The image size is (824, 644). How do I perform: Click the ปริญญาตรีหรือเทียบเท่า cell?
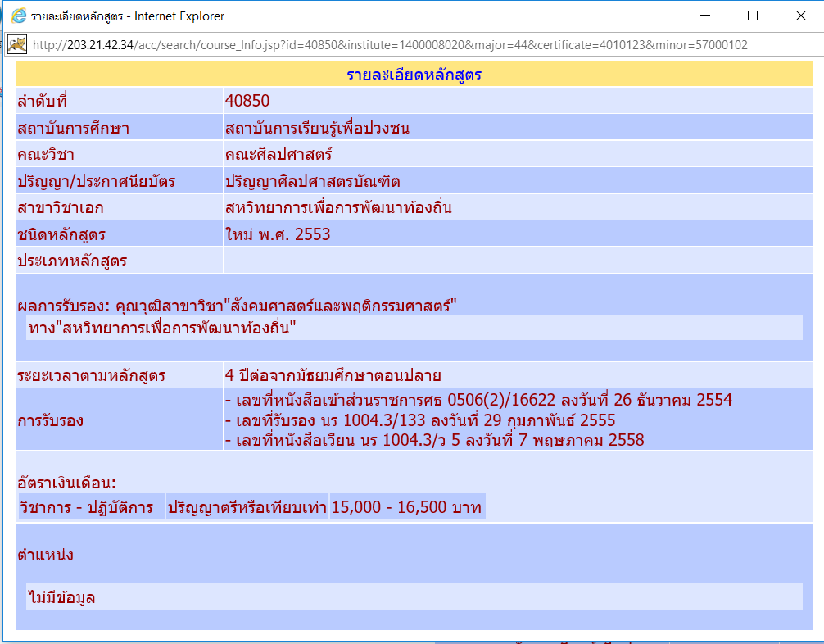[x=247, y=507]
